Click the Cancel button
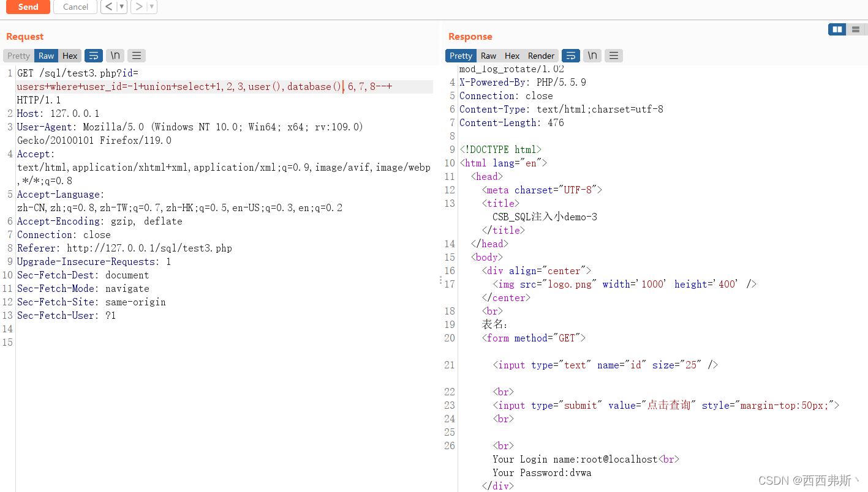Screen dimensions: 868x492 [x=75, y=7]
